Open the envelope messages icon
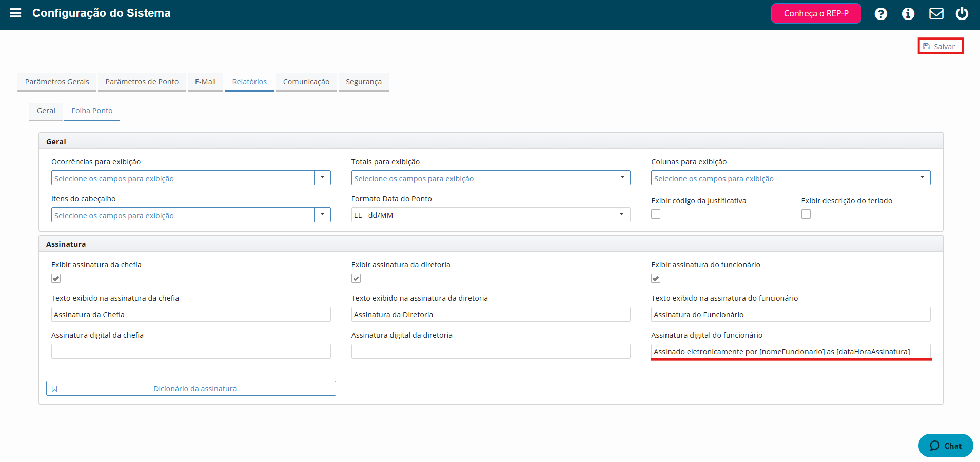 936,13
